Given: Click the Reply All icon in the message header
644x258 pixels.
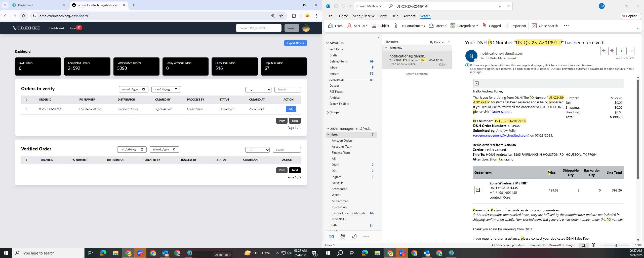Looking at the screenshot, I should click(612, 51).
